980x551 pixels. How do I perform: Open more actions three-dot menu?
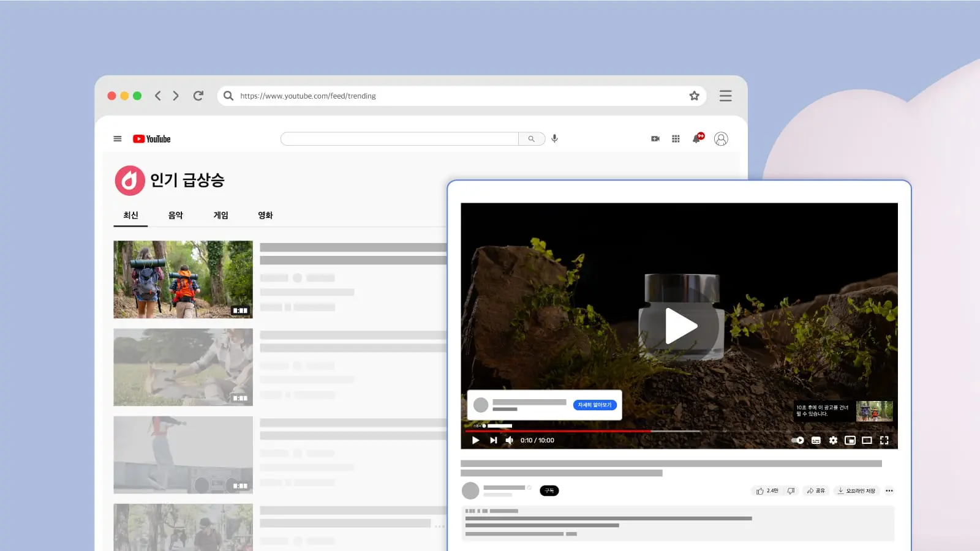[889, 491]
